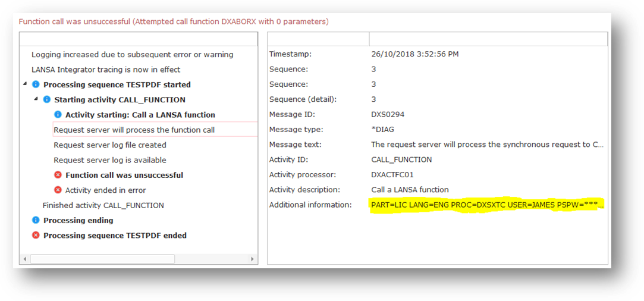Screen dimensions: 644x301
Task: Select 'Starting activity CALL_FUNCTION' row
Action: [120, 100]
